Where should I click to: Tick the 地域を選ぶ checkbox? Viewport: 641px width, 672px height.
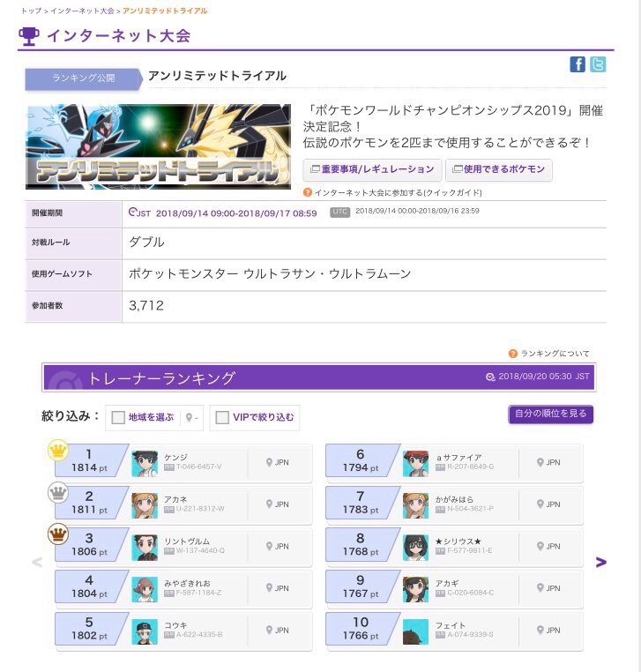(x=118, y=417)
